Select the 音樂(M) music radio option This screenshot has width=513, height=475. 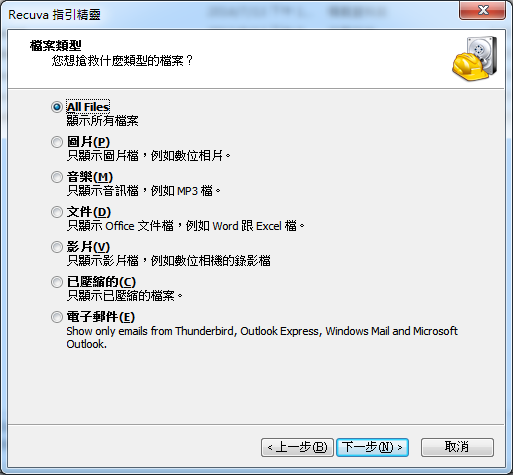(57, 177)
